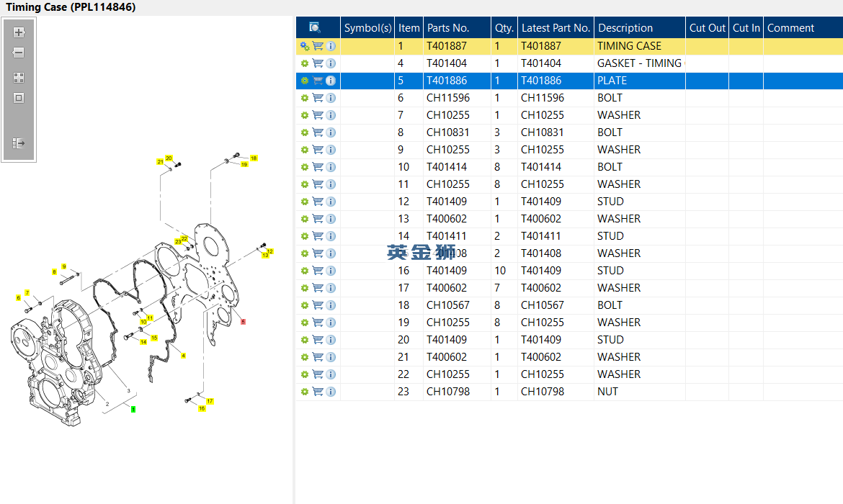Viewport: 843px width, 504px height.
Task: Sort by Qty. column header
Action: point(504,28)
